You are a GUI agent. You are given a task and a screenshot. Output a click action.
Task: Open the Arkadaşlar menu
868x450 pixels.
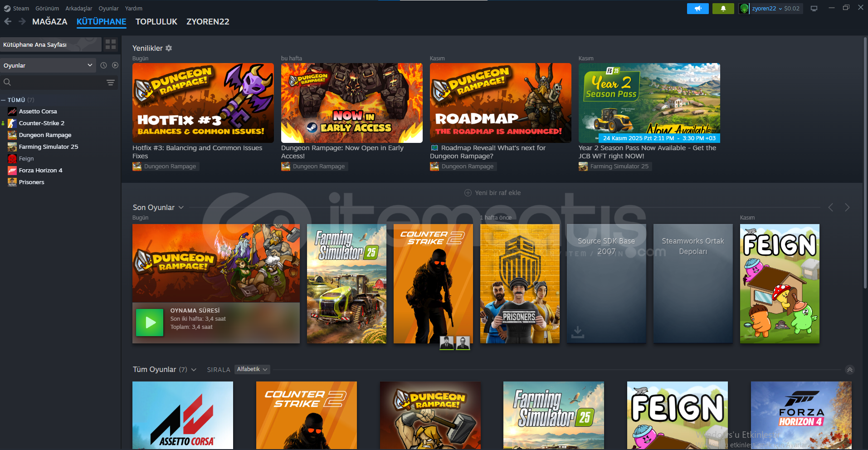pos(79,8)
